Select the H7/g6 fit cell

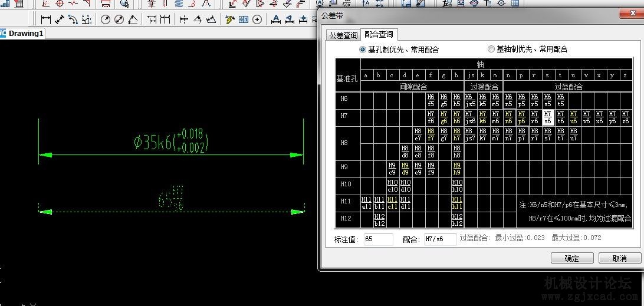pos(443,117)
